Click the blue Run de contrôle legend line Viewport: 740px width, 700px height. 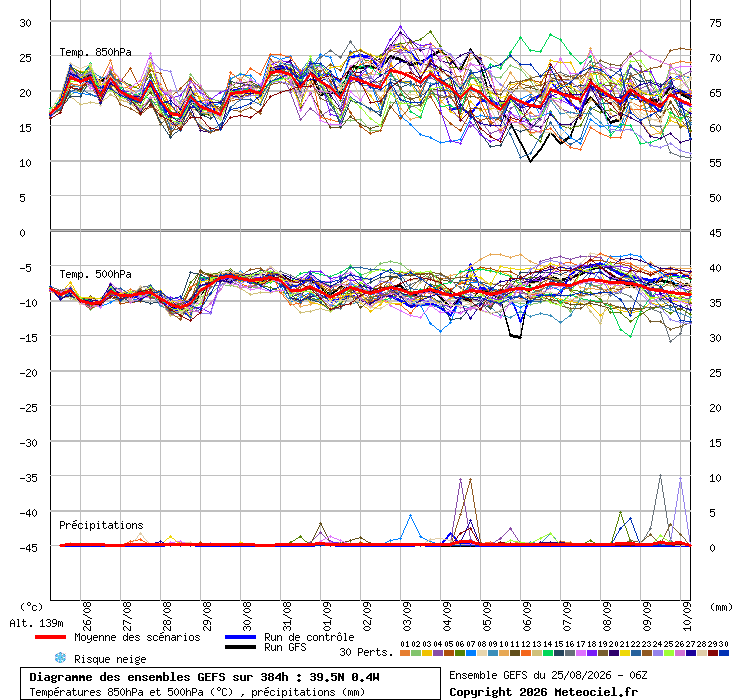tap(240, 637)
